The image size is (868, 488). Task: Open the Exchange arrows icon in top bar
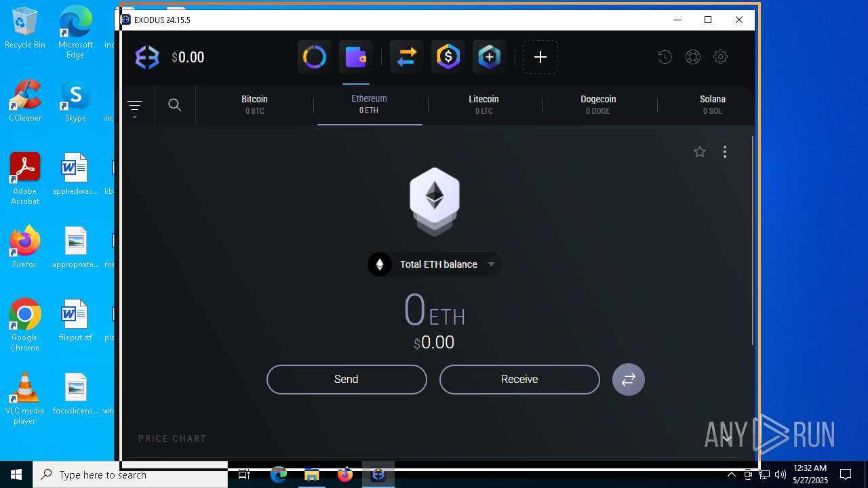[406, 57]
